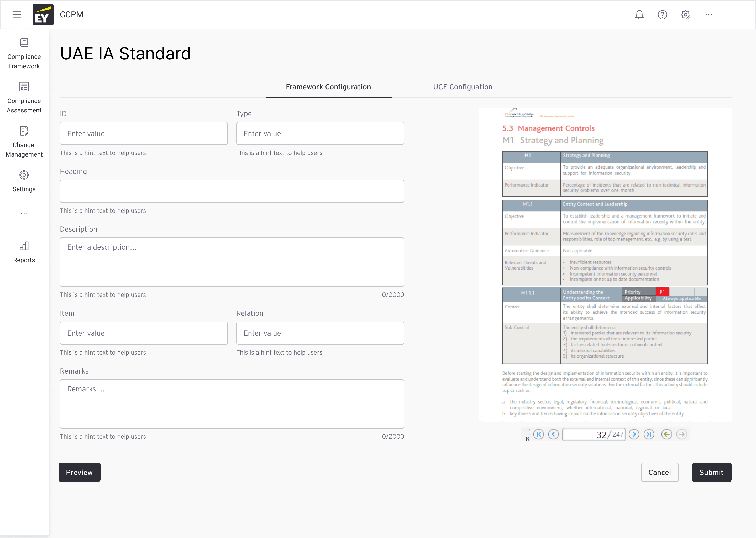756x538 pixels.
Task: Go to Compliance Assessment section
Action: pyautogui.click(x=24, y=98)
